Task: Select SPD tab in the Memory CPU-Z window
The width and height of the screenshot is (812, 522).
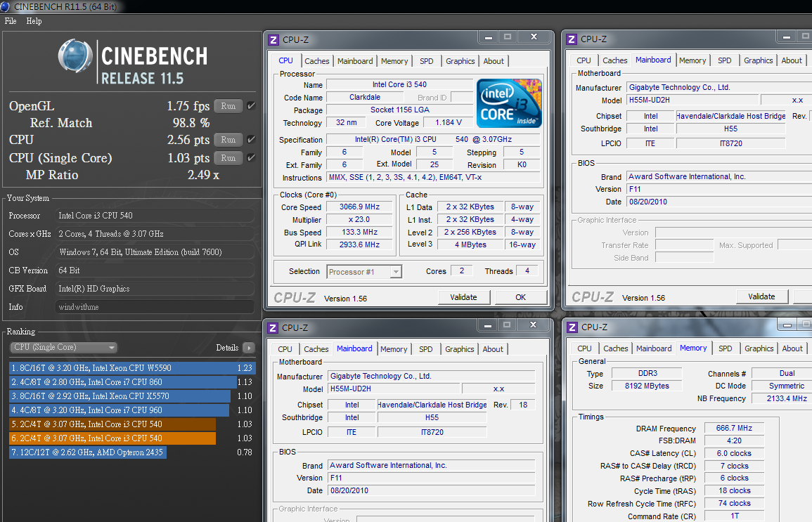Action: point(726,348)
